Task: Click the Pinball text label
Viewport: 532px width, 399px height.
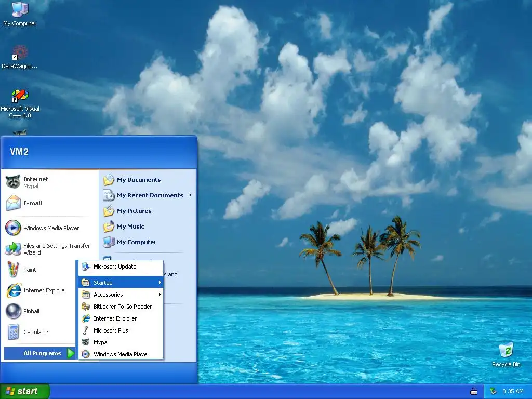Action: 31,311
